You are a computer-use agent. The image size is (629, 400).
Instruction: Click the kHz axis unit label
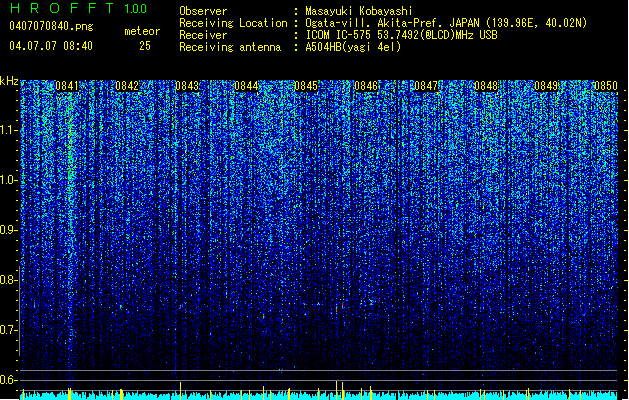9,81
